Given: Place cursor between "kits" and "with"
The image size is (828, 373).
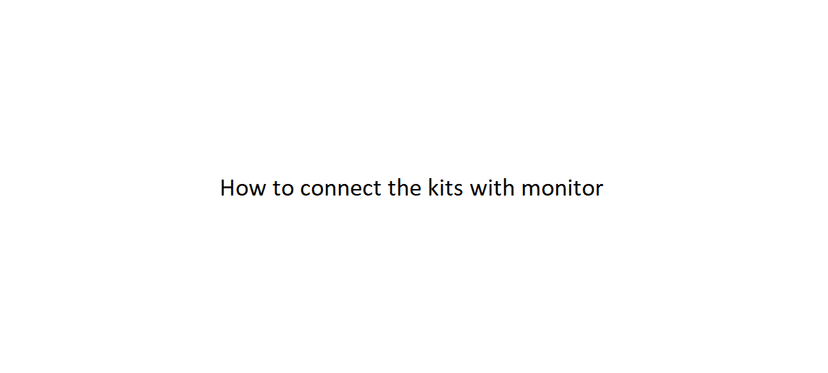Looking at the screenshot, I should coord(466,188).
